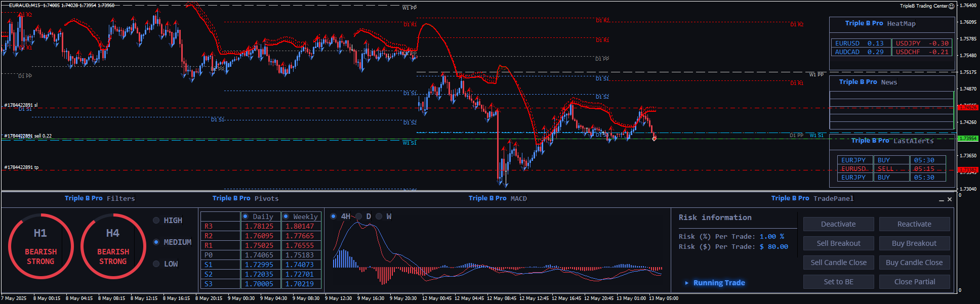
Task: Click the Triple B Pro News header
Action: click(x=868, y=82)
